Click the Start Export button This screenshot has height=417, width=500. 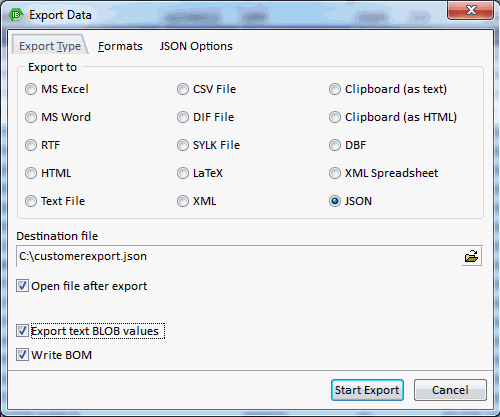click(x=367, y=390)
